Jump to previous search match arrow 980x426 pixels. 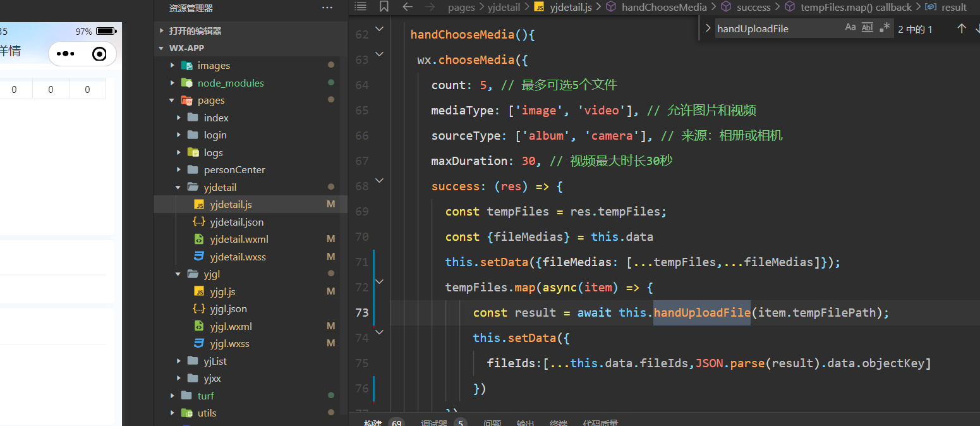coord(962,28)
